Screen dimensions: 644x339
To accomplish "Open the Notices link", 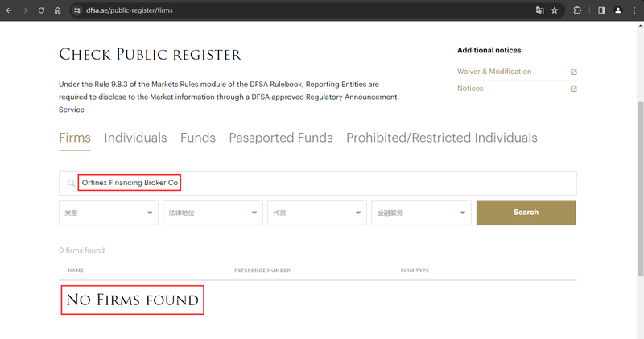I will click(x=470, y=89).
